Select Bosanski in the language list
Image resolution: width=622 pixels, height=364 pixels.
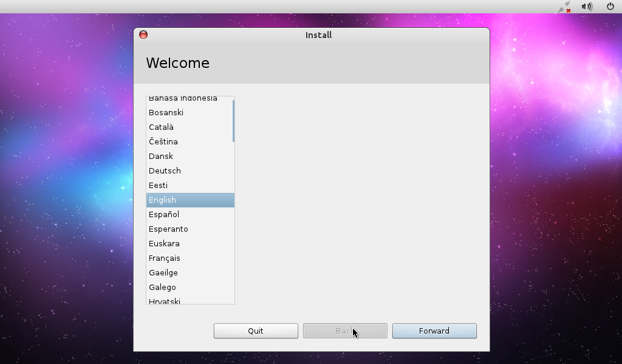[x=166, y=113]
